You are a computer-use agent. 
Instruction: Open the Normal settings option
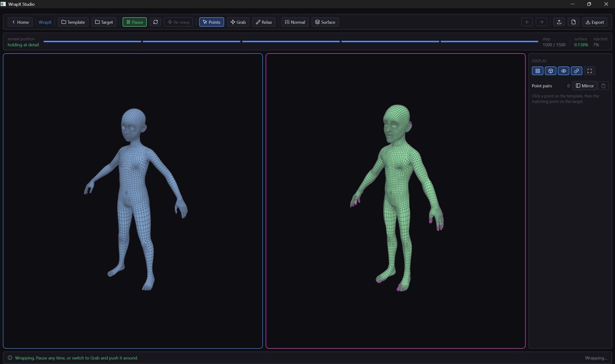(x=295, y=22)
